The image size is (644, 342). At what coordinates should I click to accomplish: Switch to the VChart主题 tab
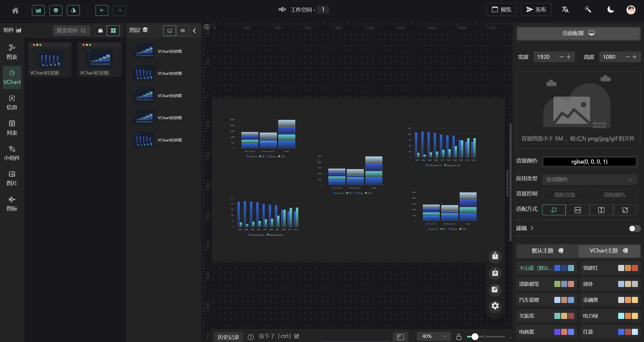pos(609,251)
